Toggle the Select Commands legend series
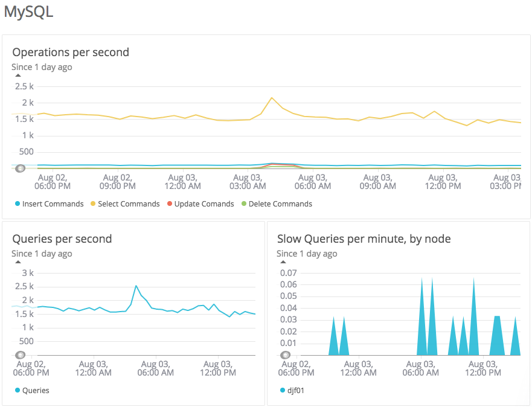The image size is (532, 407). pos(125,204)
